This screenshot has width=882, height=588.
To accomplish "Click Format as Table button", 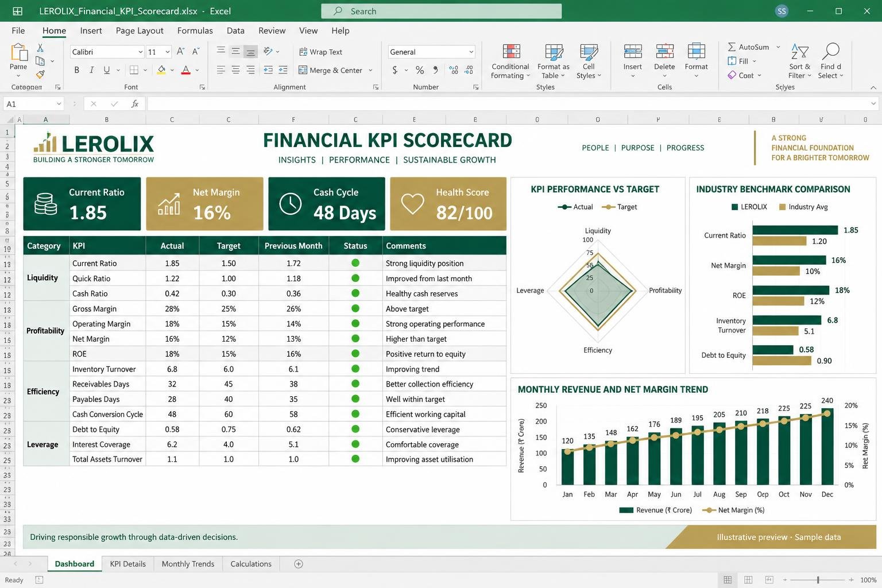I will (x=553, y=61).
